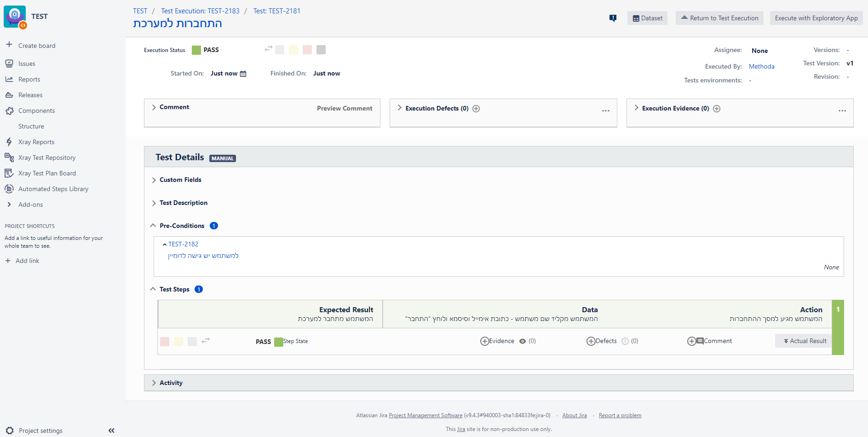Click the Dataset button

tap(647, 18)
